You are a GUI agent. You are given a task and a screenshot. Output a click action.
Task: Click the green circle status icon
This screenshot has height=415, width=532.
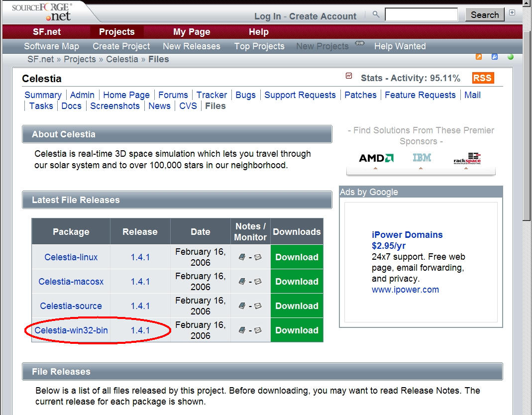(x=510, y=57)
